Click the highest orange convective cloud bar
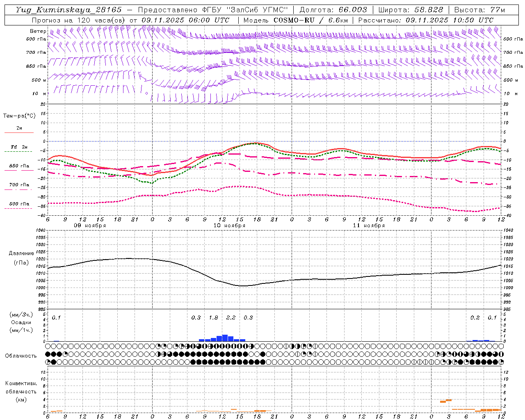 click(449, 400)
